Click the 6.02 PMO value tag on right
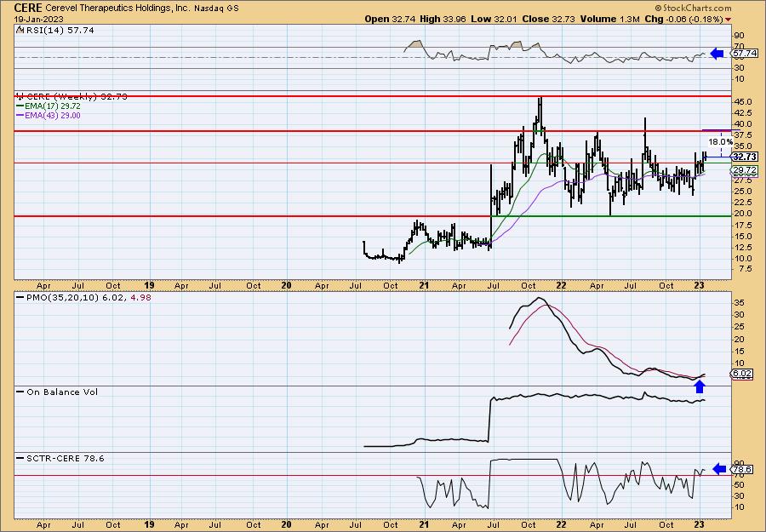 click(x=742, y=374)
